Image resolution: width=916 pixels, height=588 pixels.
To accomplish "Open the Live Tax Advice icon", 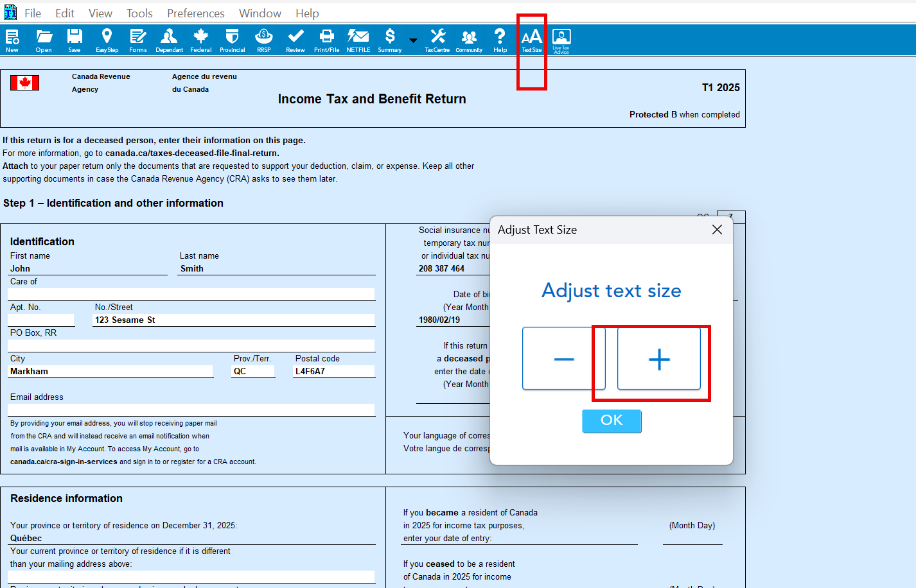I will click(x=561, y=41).
